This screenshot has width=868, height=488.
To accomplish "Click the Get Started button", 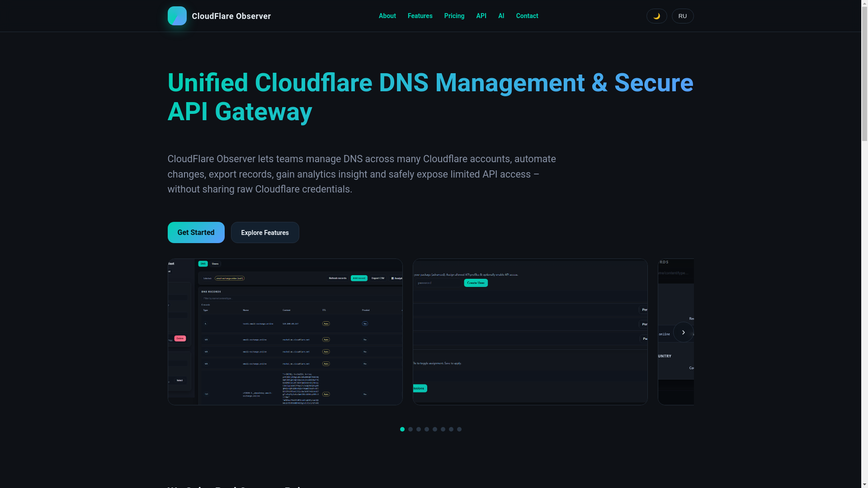I will point(196,232).
